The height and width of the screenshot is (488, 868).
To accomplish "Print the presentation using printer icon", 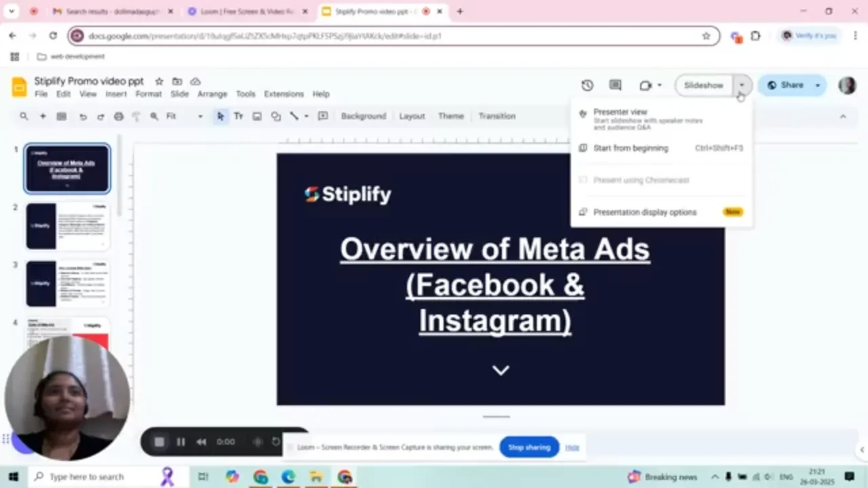I will coord(119,117).
